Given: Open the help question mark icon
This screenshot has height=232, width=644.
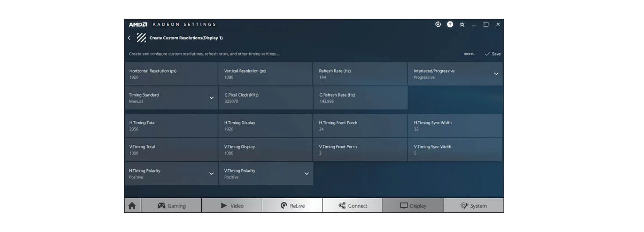Looking at the screenshot, I should [450, 25].
